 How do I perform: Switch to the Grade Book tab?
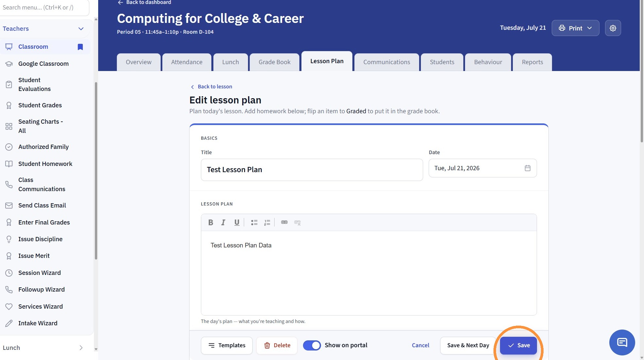point(275,62)
